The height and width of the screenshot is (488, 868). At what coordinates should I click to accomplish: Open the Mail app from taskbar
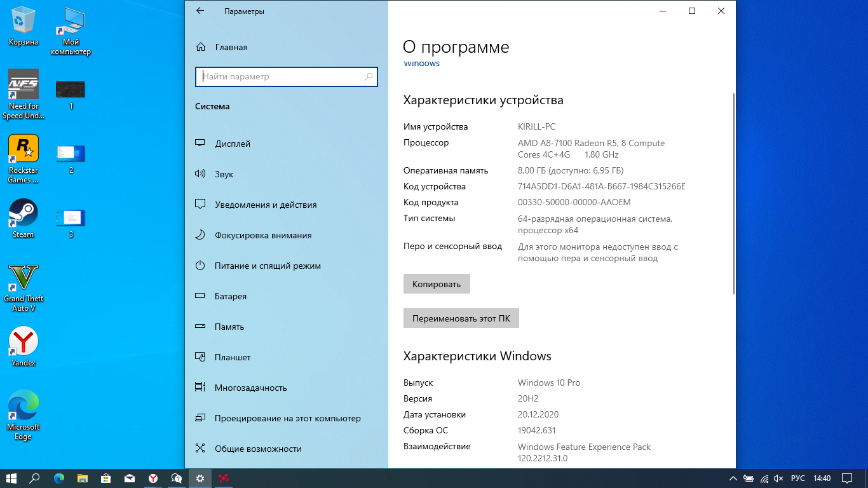[x=130, y=478]
